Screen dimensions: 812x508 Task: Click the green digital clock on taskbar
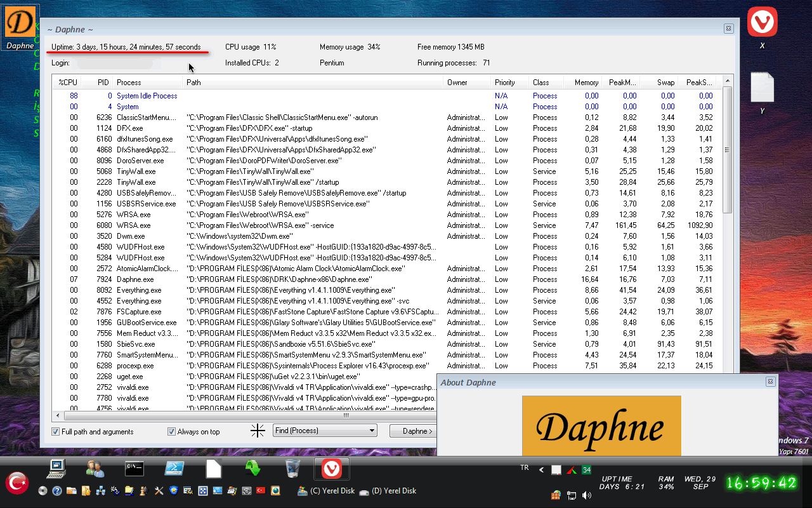click(761, 483)
